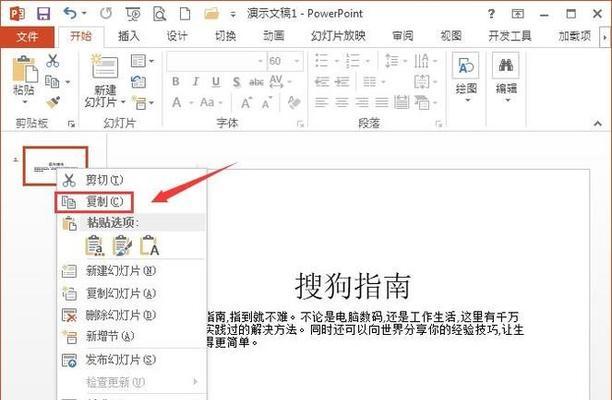Select Center alignment paragraph button
The width and height of the screenshot is (612, 400).
coord(342,103)
